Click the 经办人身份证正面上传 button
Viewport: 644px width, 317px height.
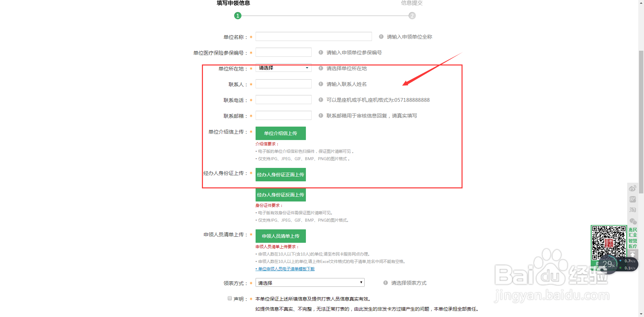pyautogui.click(x=281, y=175)
